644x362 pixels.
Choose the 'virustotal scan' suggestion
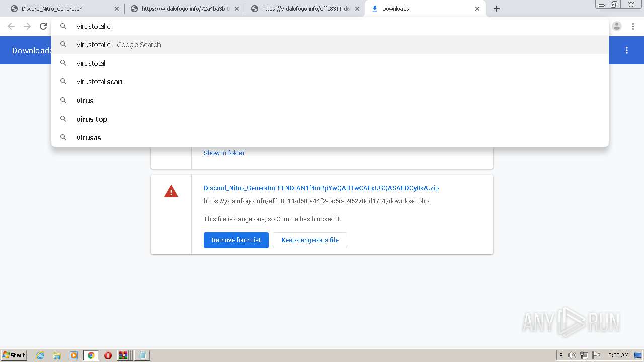click(x=330, y=82)
